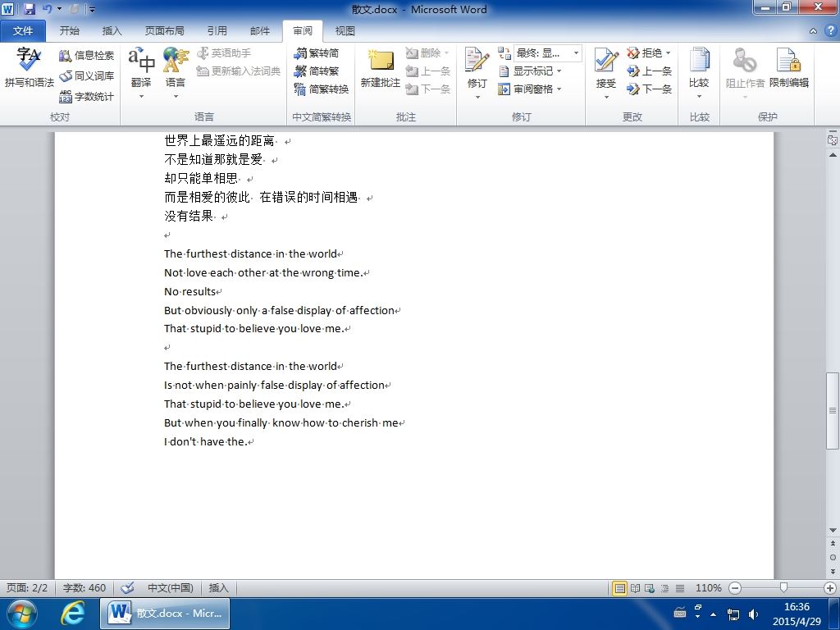Switch to the 视图 view tab

345,31
